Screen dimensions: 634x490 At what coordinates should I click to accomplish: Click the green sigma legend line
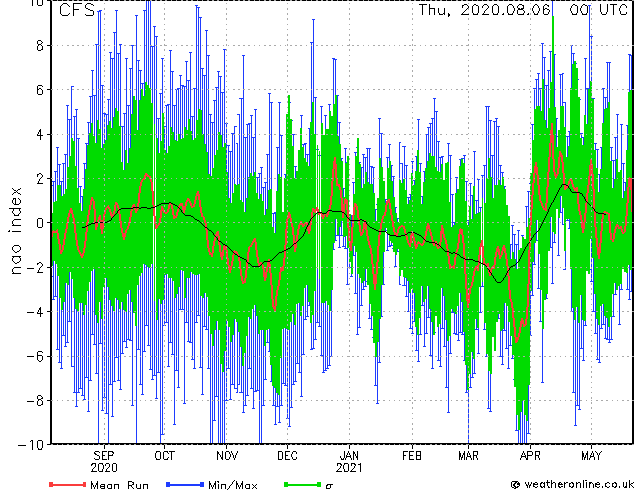tap(303, 484)
